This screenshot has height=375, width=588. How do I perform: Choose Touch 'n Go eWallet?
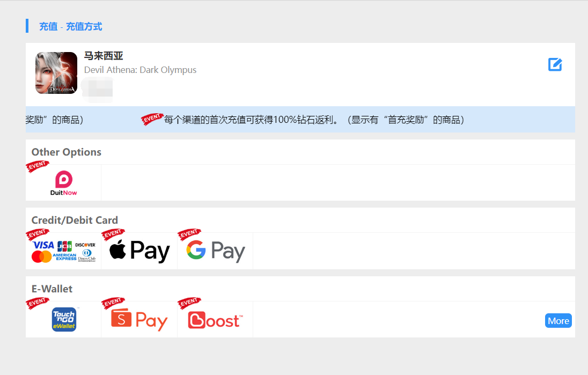(x=63, y=320)
